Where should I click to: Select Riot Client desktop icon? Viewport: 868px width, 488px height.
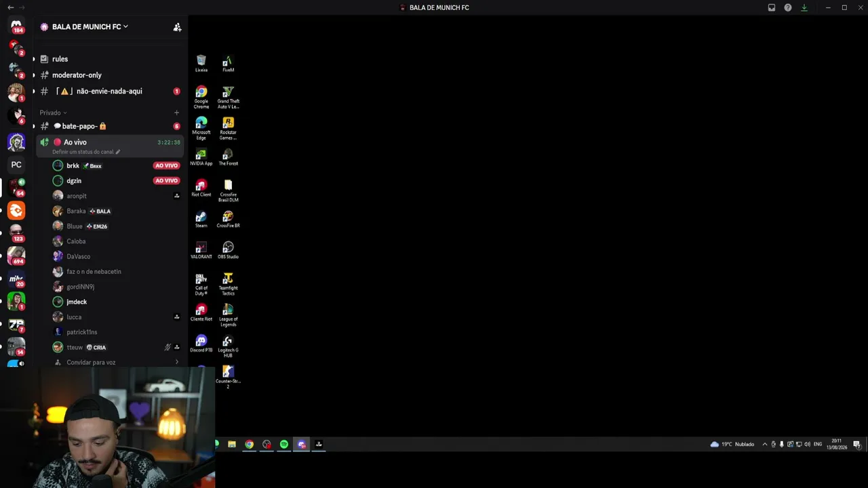click(201, 188)
